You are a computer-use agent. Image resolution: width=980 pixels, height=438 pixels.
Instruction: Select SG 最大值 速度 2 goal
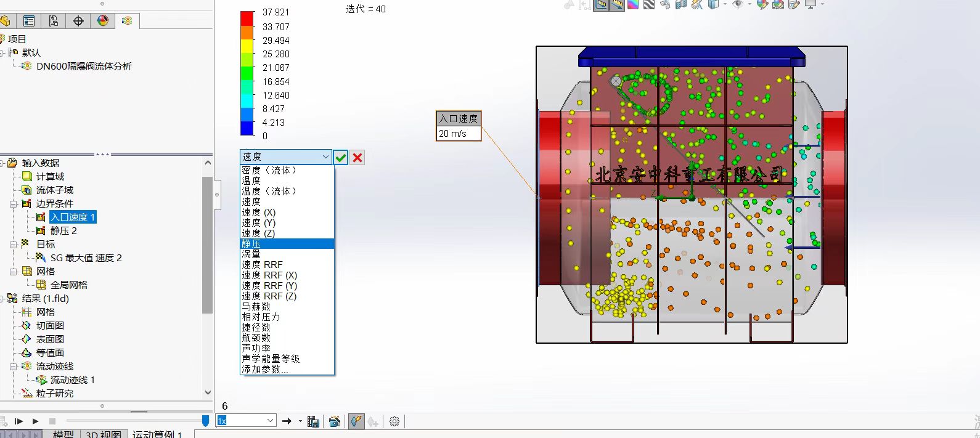click(x=86, y=258)
